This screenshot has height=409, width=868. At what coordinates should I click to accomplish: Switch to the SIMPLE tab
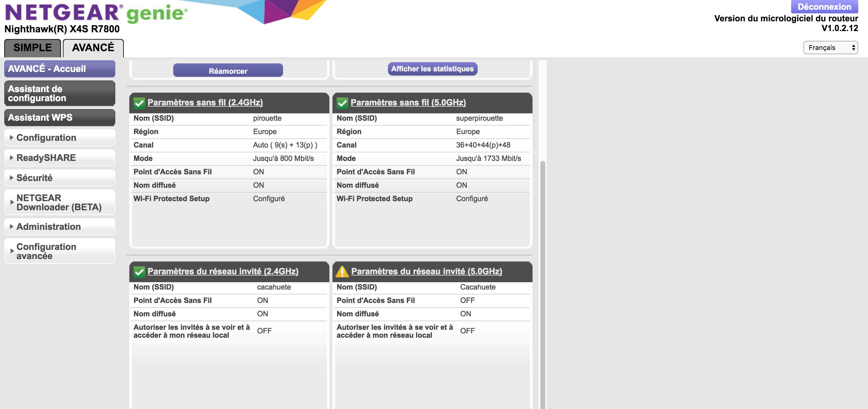pyautogui.click(x=32, y=48)
